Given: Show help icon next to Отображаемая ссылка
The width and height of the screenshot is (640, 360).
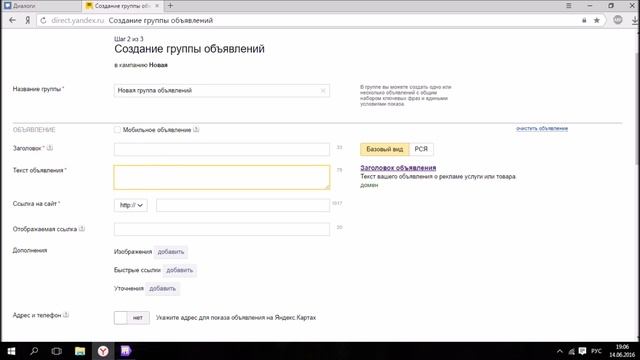Looking at the screenshot, I should (x=82, y=229).
